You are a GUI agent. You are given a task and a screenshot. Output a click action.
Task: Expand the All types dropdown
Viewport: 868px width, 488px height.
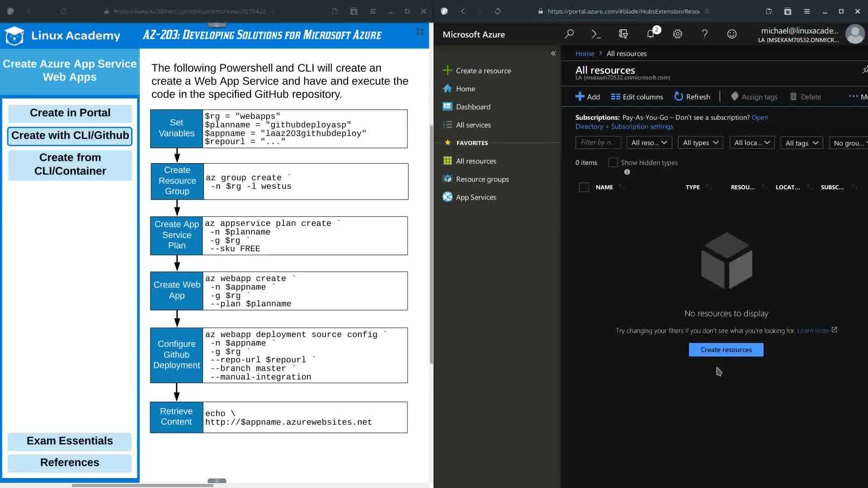click(x=700, y=143)
